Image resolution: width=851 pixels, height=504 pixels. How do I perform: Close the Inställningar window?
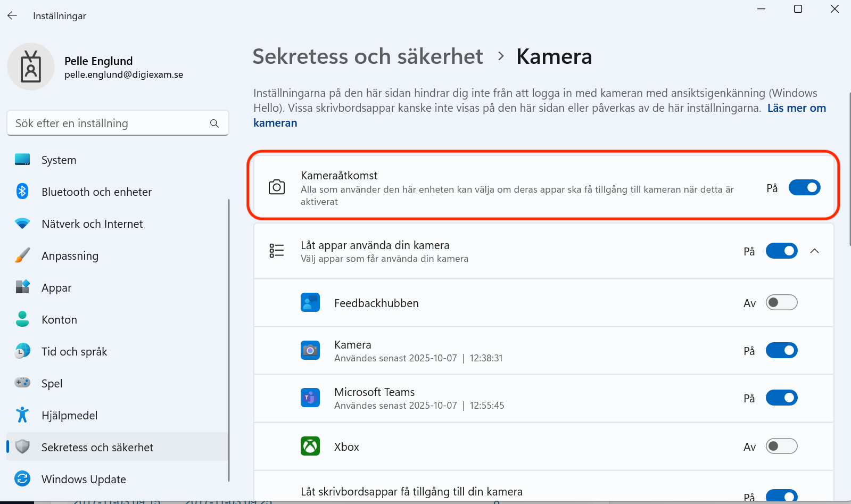[x=835, y=9]
